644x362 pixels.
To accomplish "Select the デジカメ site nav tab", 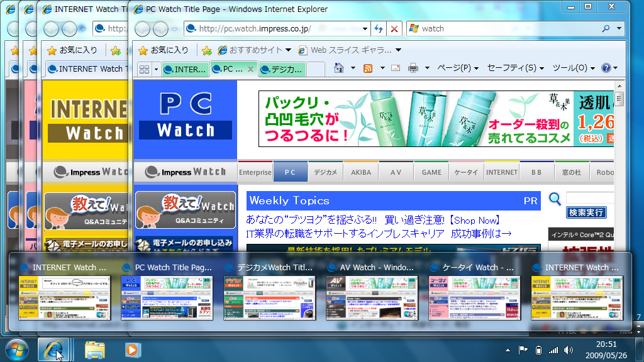I will click(x=325, y=172).
